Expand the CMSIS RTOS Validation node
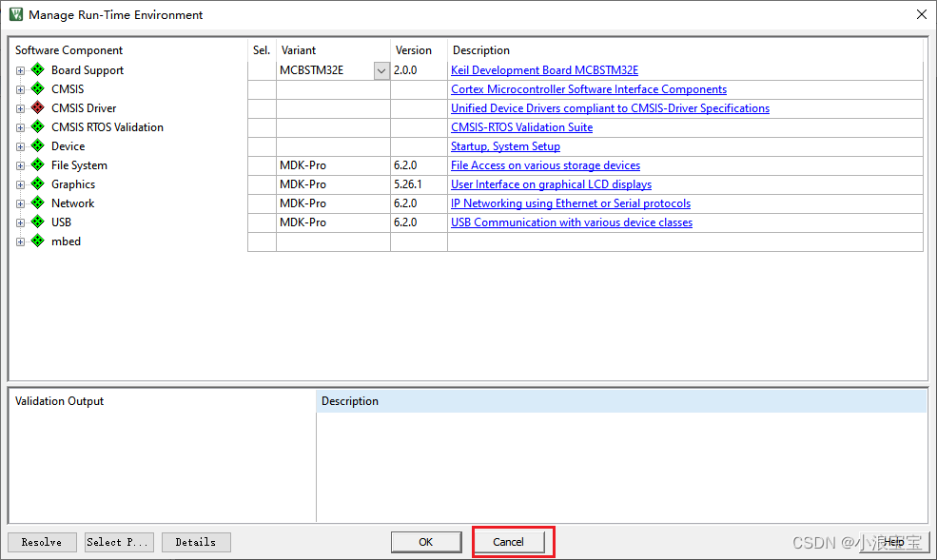Image resolution: width=937 pixels, height=560 pixels. [x=20, y=127]
